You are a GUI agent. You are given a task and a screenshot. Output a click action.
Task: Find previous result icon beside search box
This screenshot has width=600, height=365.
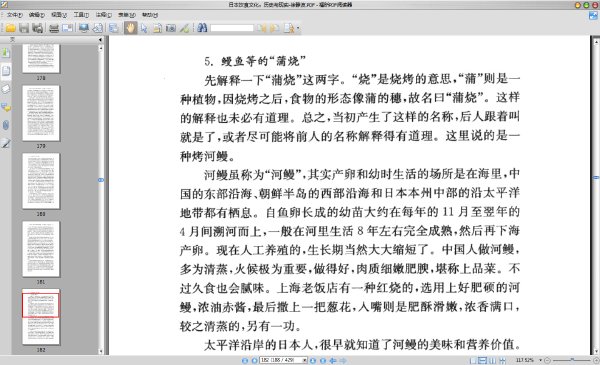pos(261,28)
